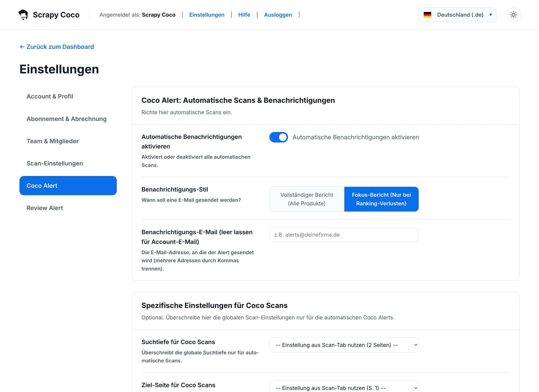Image resolution: width=539 pixels, height=392 pixels.
Task: Click Zurück zum Dashboard link
Action: 57,47
